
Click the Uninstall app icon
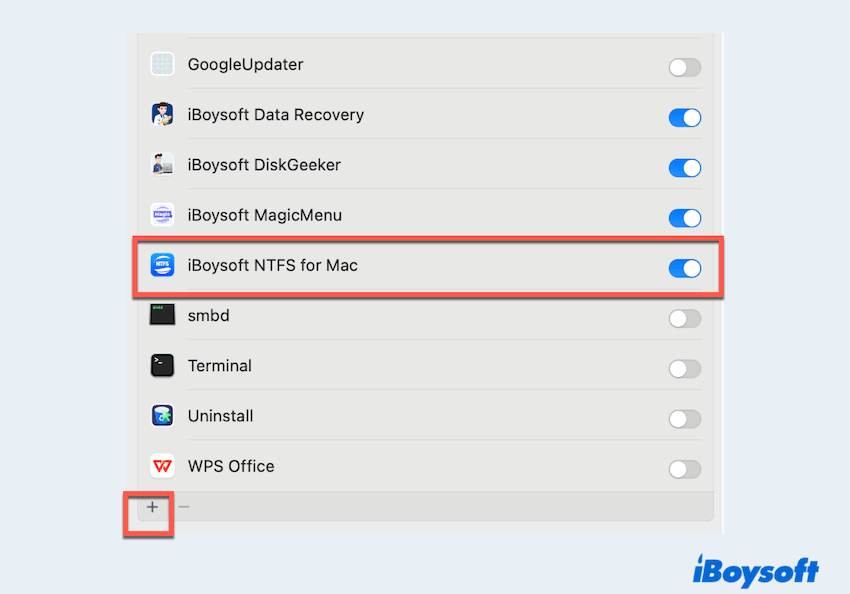162,416
